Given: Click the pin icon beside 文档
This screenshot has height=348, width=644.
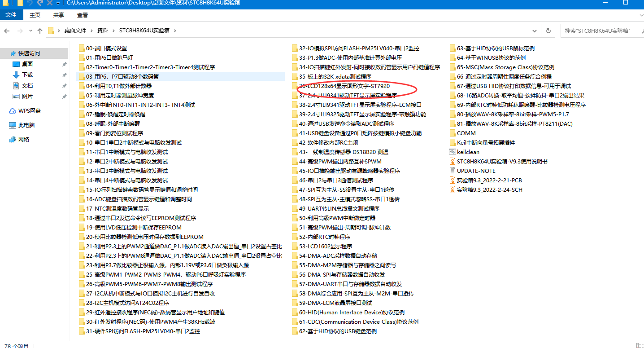Looking at the screenshot, I should pos(64,86).
